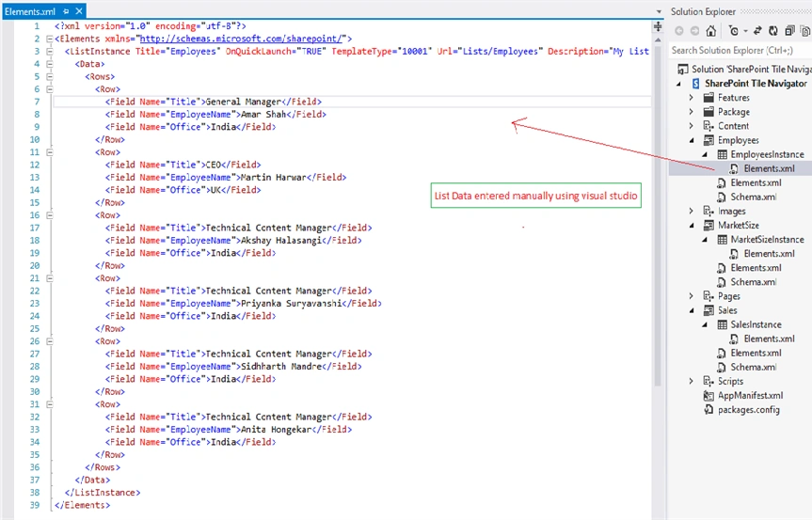
Task: Click the Scripts module icon
Action: [x=709, y=382]
